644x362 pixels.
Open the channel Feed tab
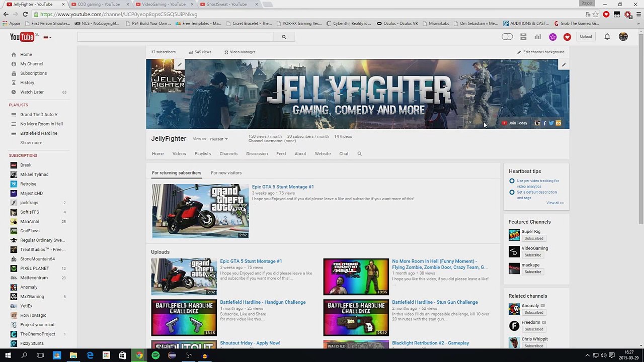click(x=281, y=154)
